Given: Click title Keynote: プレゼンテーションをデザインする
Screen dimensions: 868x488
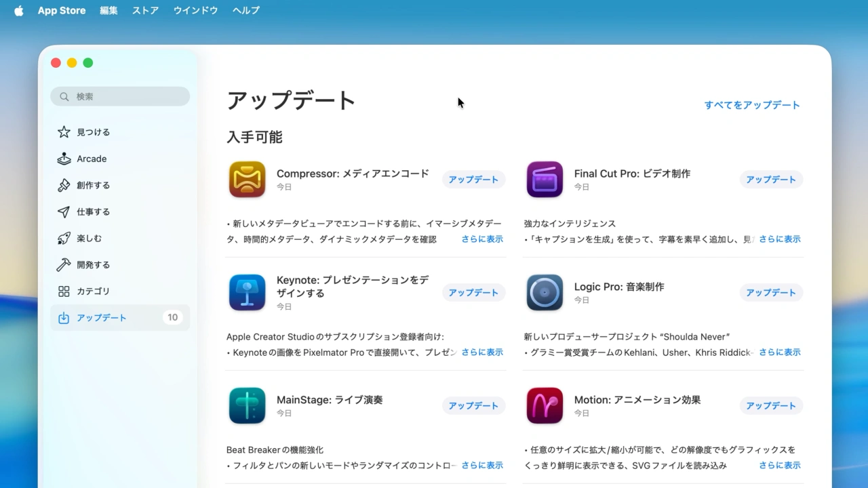Looking at the screenshot, I should coord(353,287).
